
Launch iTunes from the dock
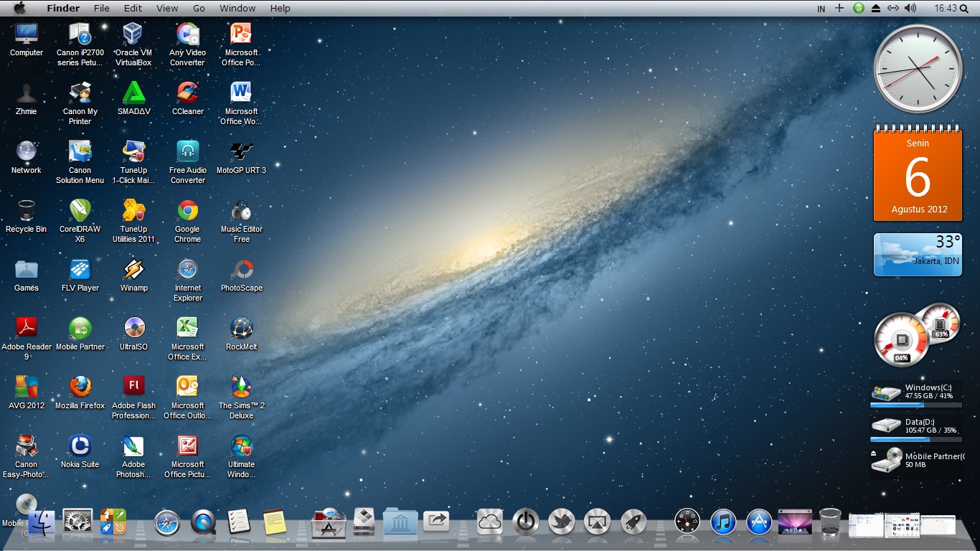pos(722,522)
